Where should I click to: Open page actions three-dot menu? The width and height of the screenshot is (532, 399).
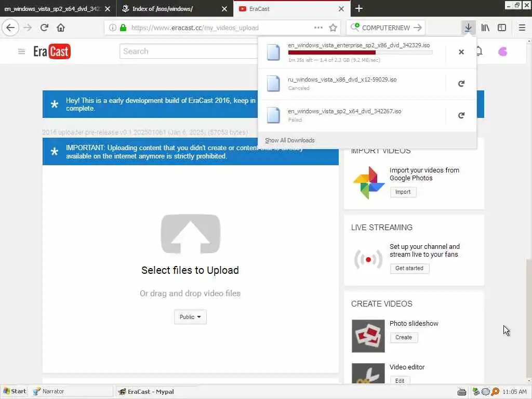(x=318, y=28)
